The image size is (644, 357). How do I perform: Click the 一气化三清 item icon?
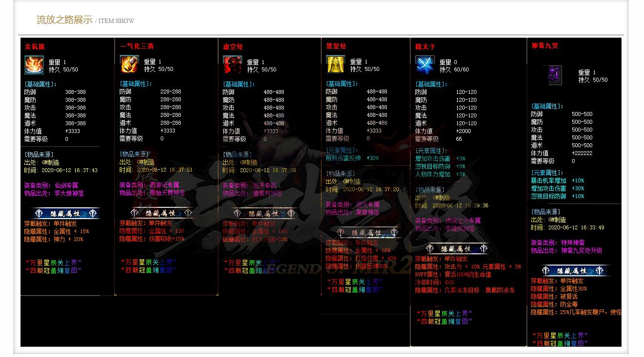tap(128, 64)
